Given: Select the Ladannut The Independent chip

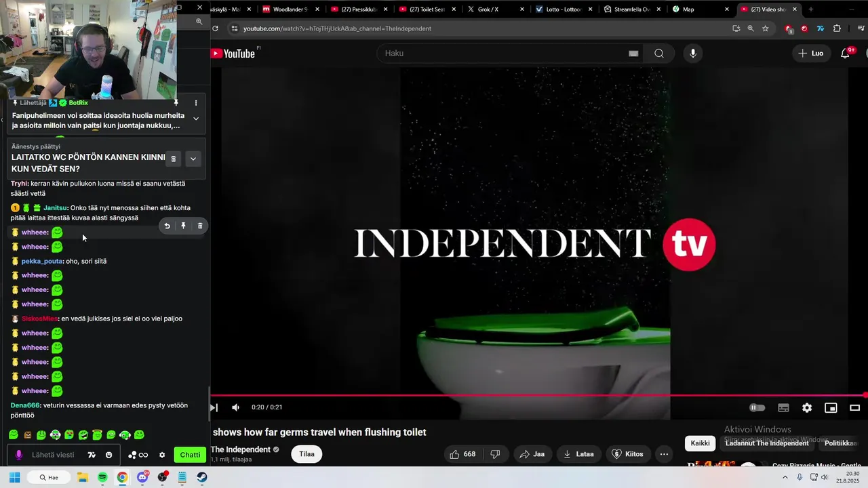Looking at the screenshot, I should pyautogui.click(x=767, y=443).
